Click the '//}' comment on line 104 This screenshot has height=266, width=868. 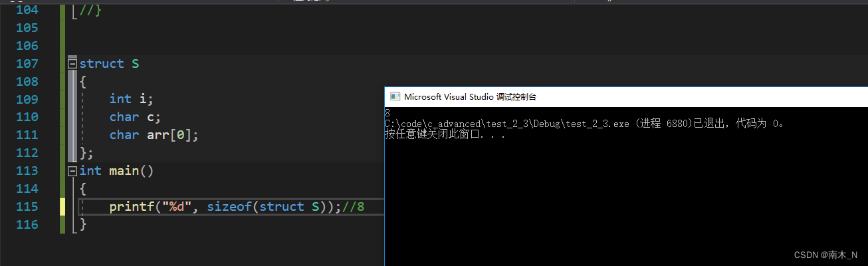click(90, 10)
